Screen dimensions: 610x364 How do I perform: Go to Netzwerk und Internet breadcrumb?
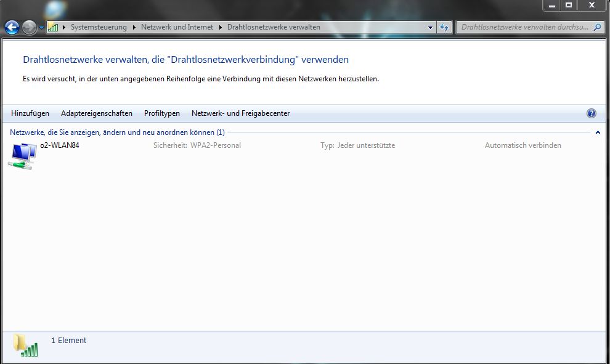[x=177, y=27]
